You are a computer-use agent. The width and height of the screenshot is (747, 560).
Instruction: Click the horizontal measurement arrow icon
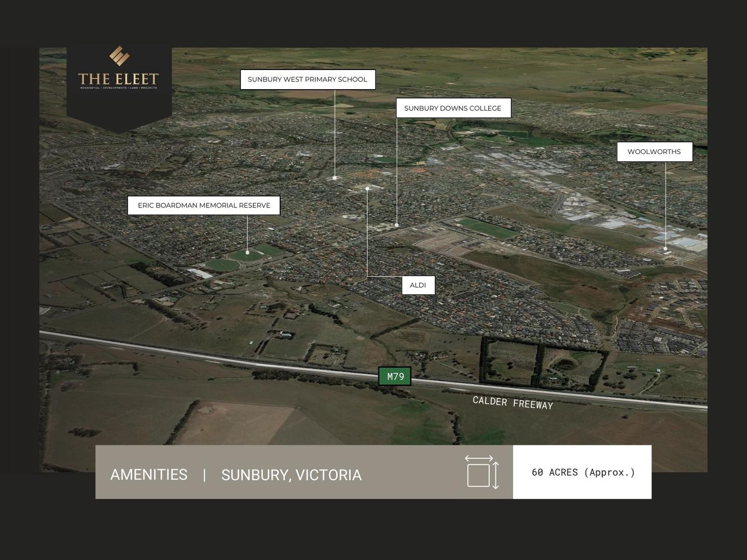tap(480, 459)
